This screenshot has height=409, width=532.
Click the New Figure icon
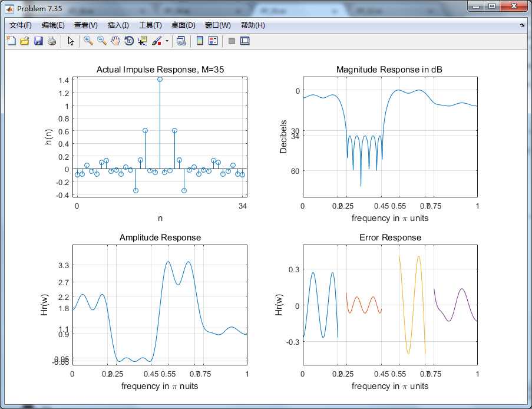tap(11, 41)
